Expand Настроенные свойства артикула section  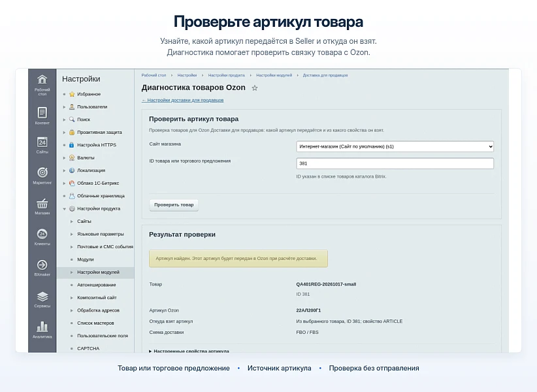189,351
